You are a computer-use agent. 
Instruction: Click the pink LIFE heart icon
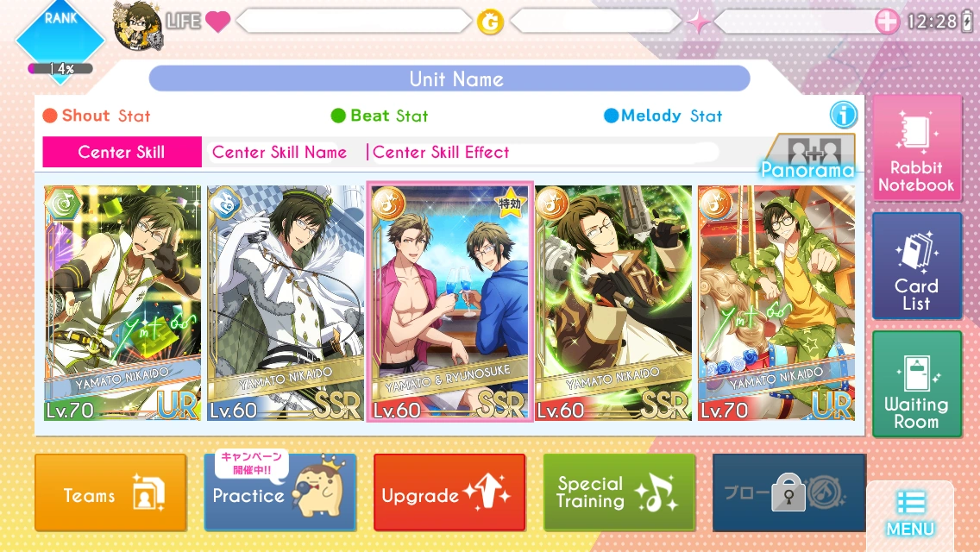coord(217,22)
